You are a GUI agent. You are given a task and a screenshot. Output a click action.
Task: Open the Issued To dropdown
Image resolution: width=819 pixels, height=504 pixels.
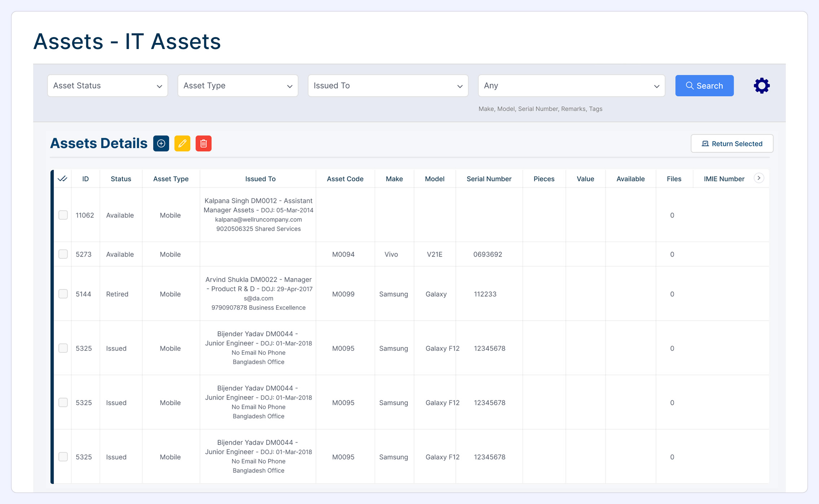tap(388, 86)
